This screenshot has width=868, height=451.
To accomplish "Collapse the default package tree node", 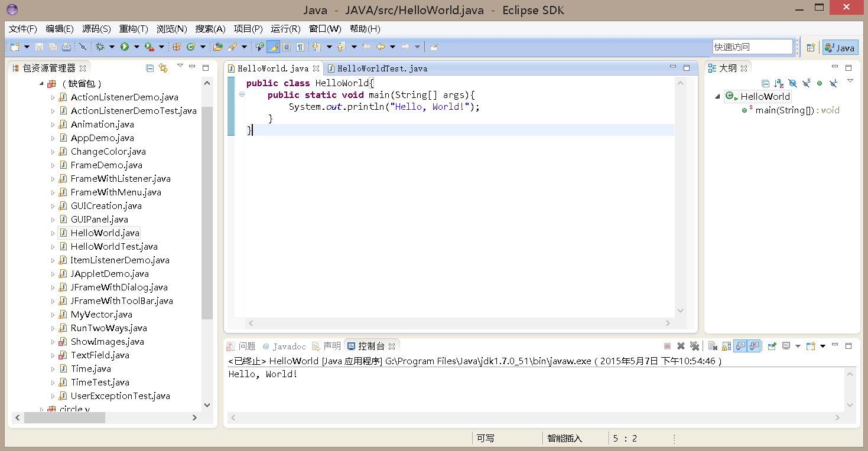I will coord(41,84).
